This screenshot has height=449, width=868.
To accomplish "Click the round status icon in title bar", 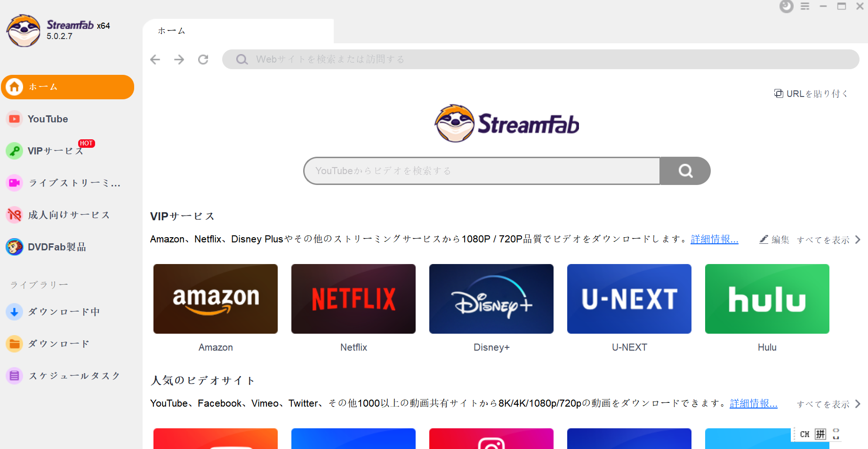I will pos(787,7).
